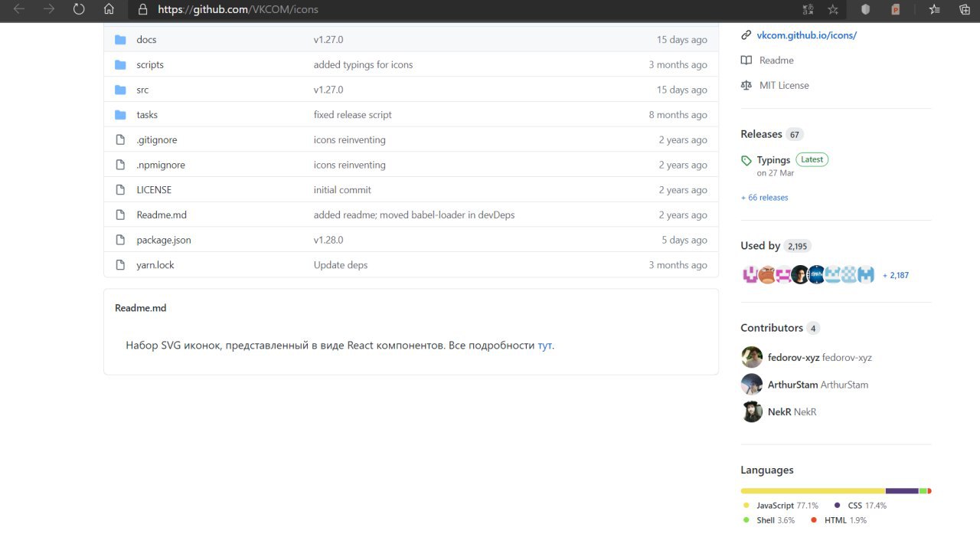Click the browser back arrow
Viewport: 980px width, 534px height.
19,10
